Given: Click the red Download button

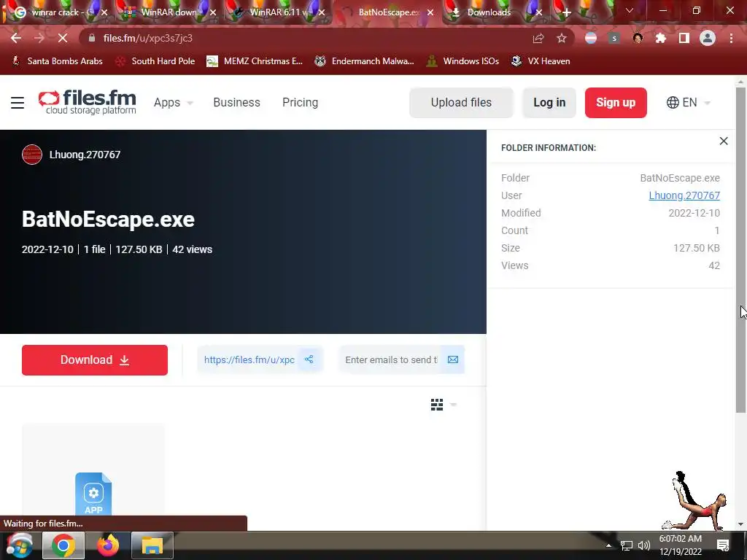Looking at the screenshot, I should coord(95,360).
